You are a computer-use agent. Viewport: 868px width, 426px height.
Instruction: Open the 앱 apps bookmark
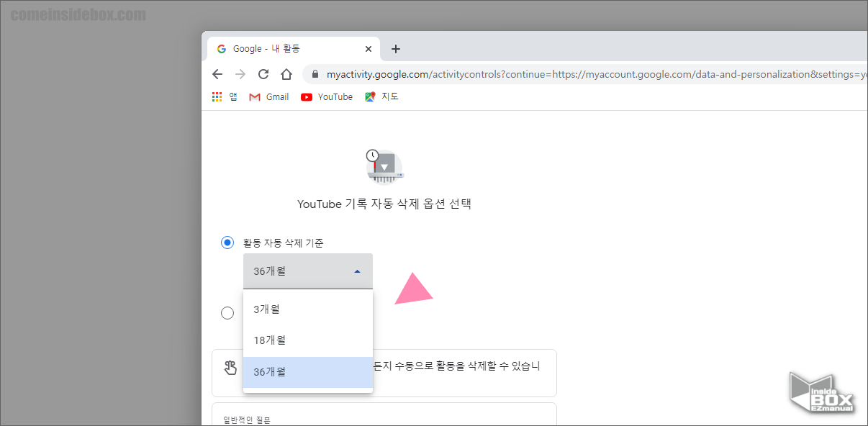coord(225,96)
